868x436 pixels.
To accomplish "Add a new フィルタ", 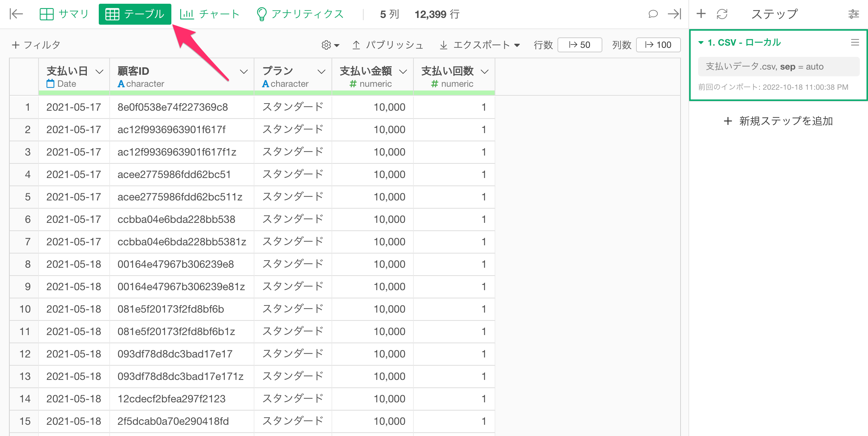I will 36,45.
